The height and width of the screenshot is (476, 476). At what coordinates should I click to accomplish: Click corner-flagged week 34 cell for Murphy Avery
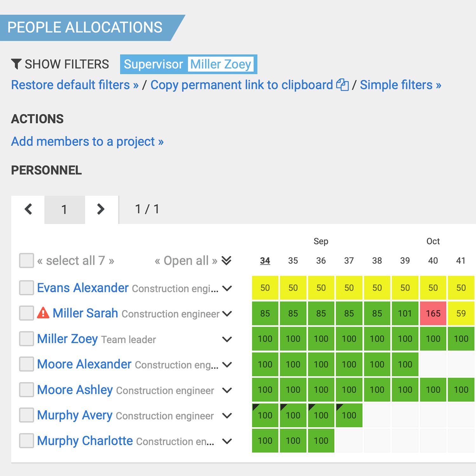coord(265,415)
